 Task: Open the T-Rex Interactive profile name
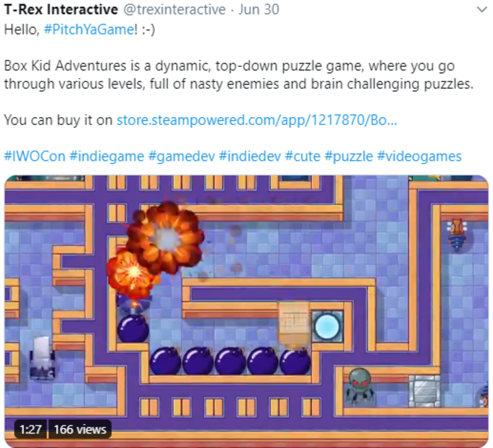61,10
